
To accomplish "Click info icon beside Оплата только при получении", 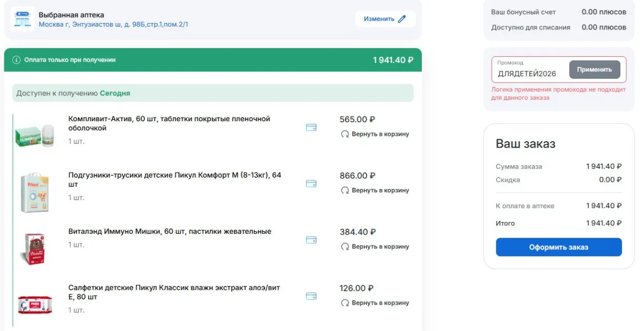I will (x=16, y=60).
